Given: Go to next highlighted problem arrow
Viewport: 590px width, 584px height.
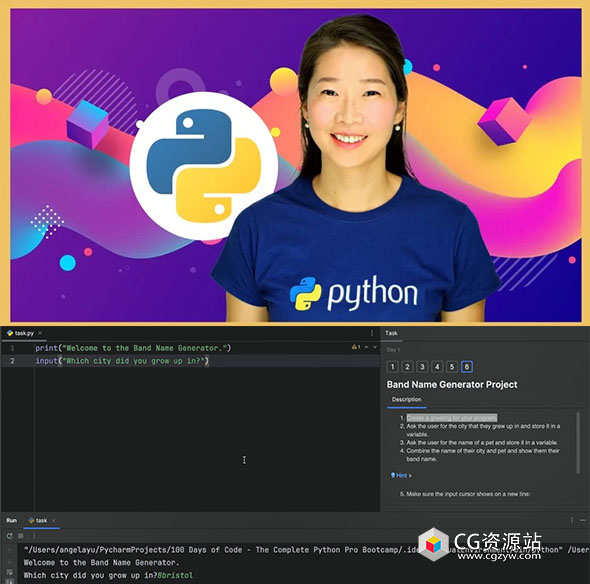Looking at the screenshot, I should (375, 347).
